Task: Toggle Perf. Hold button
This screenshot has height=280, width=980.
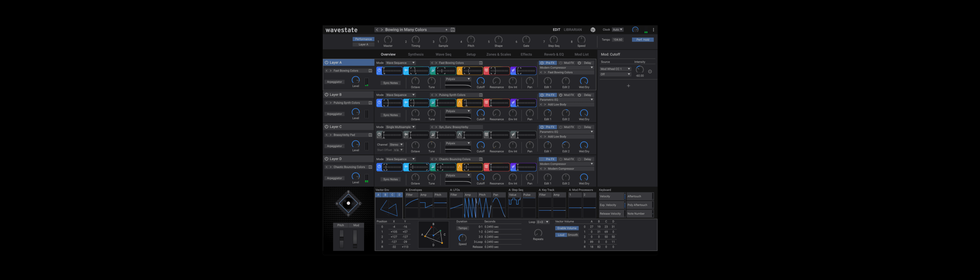Action: click(643, 40)
